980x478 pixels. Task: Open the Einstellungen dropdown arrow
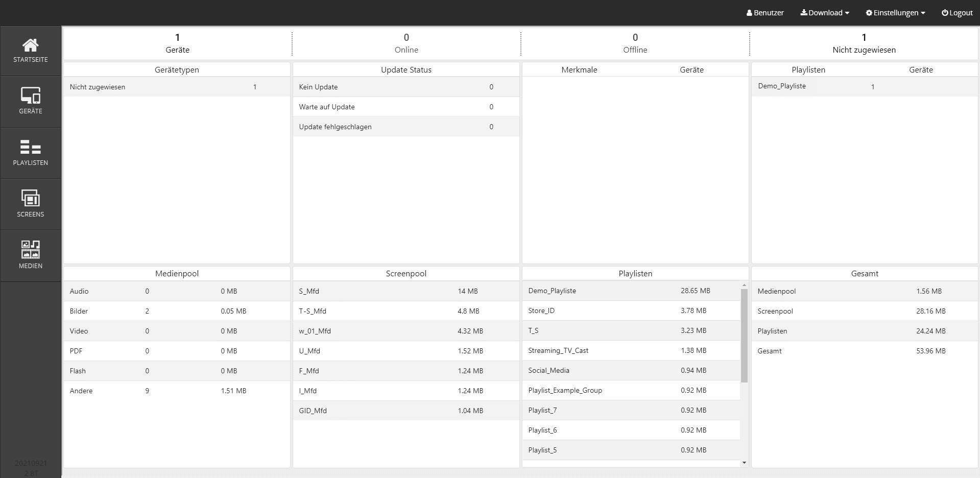click(923, 13)
